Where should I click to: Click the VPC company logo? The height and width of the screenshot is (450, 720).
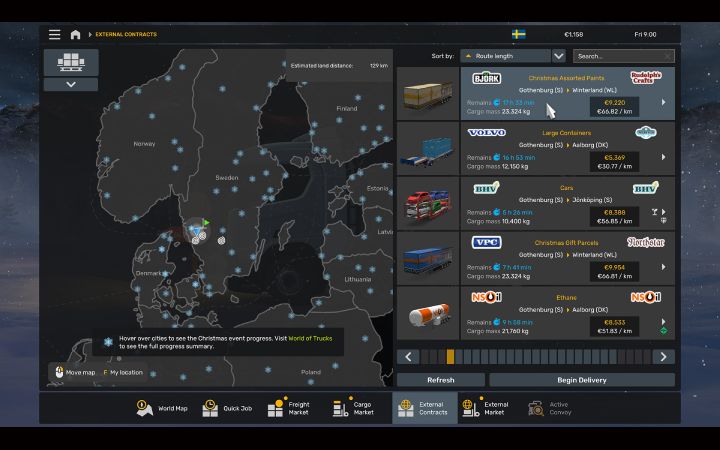click(487, 242)
